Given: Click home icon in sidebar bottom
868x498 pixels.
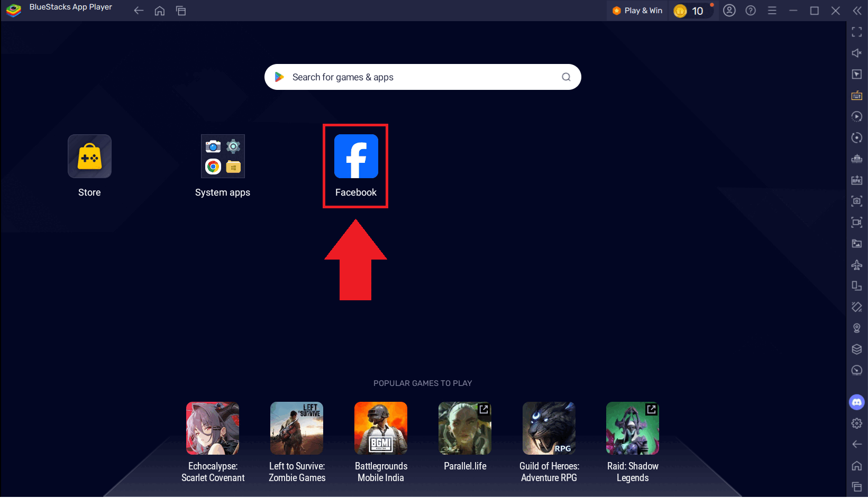Looking at the screenshot, I should [x=857, y=466].
